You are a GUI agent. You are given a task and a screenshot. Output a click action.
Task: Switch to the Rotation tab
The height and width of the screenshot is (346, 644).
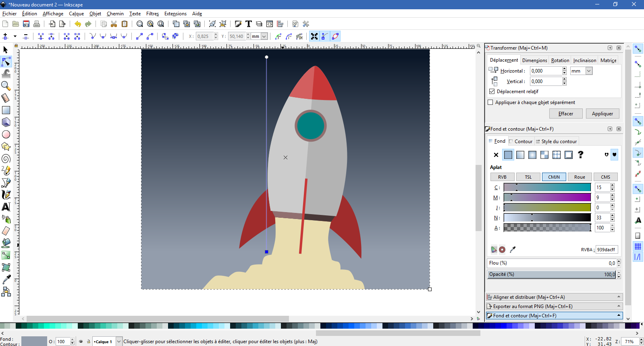point(560,60)
